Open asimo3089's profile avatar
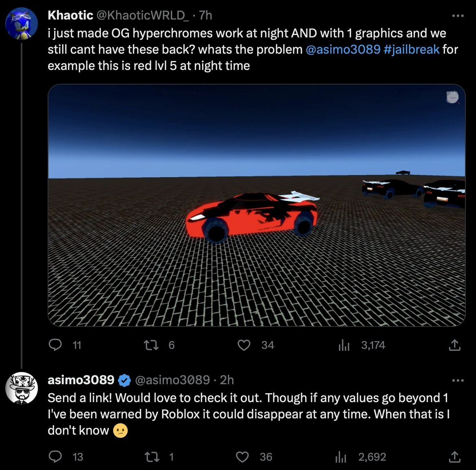This screenshot has width=476, height=470. tap(21, 388)
